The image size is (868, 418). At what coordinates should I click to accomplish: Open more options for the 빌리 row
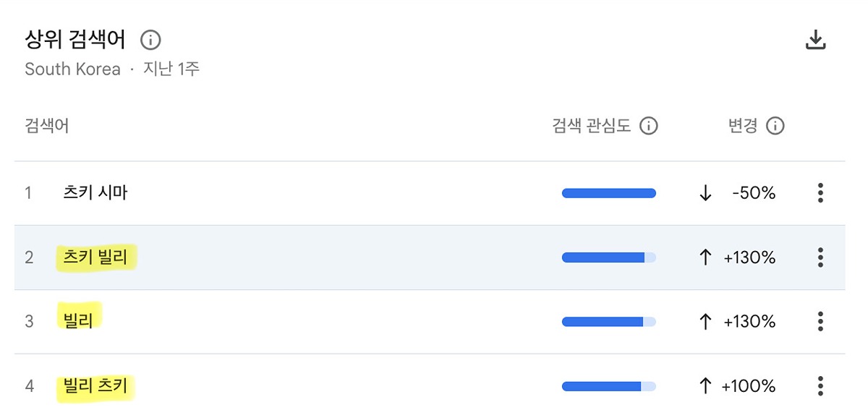[820, 321]
